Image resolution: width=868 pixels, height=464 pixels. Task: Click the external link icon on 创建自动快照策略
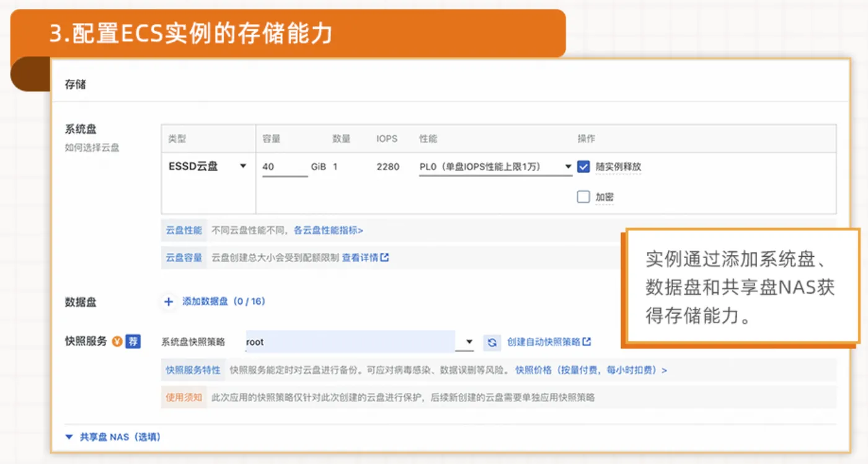588,341
